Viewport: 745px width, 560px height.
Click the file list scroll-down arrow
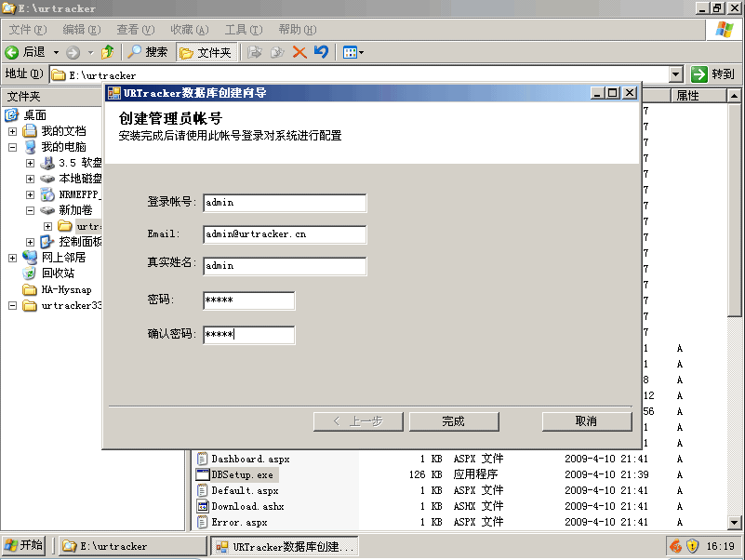(x=734, y=523)
